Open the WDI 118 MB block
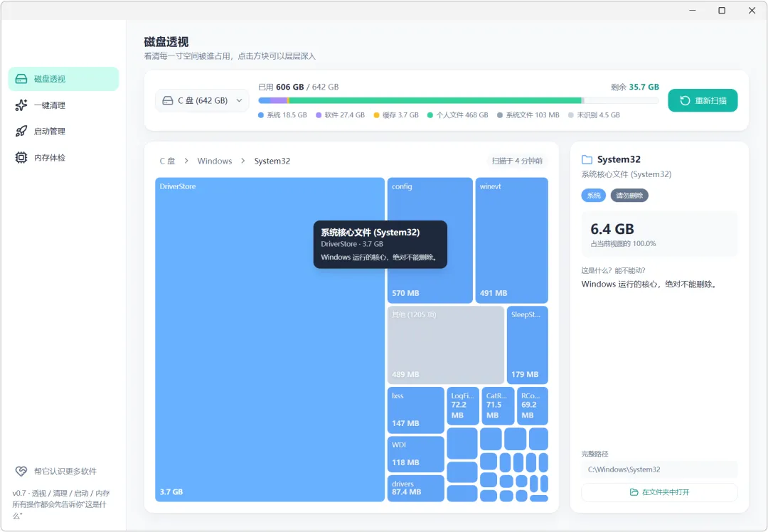The image size is (768, 532). (x=416, y=454)
